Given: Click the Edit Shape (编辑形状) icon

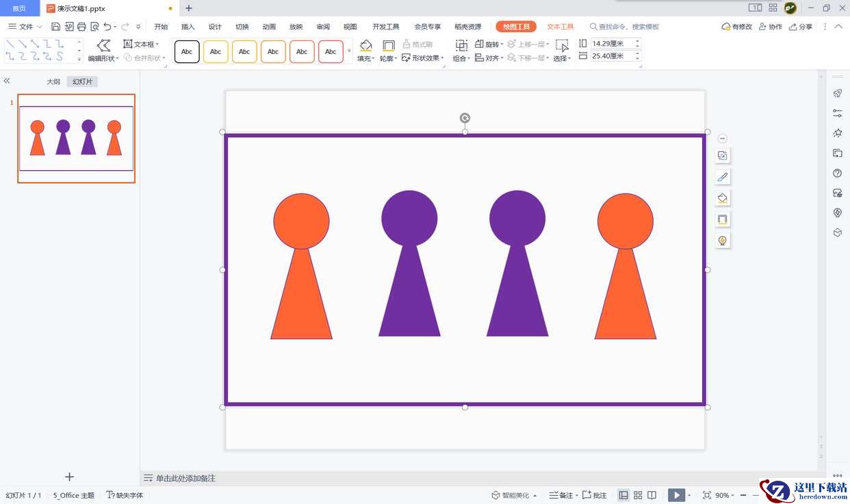Looking at the screenshot, I should pos(103,45).
